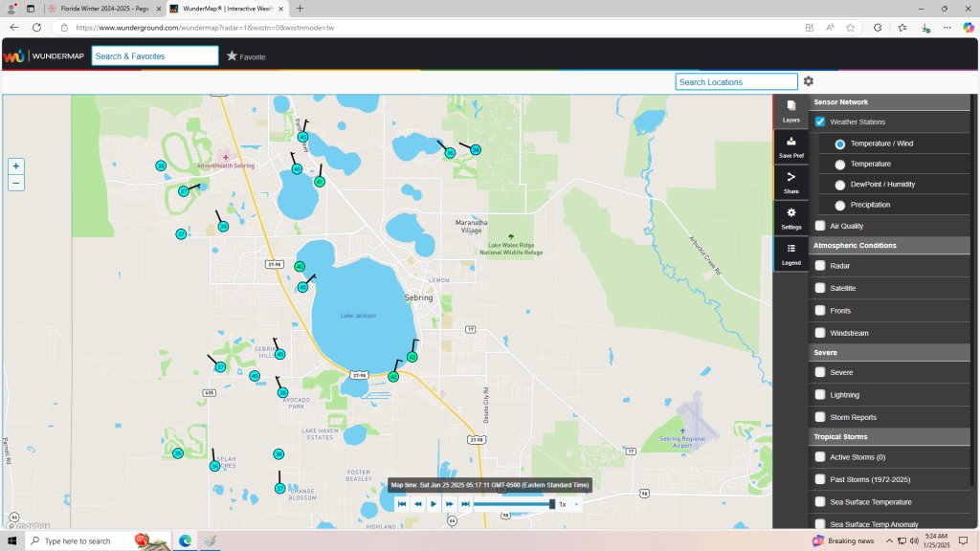Enable the Radar layer checkbox
980x551 pixels.
point(820,266)
